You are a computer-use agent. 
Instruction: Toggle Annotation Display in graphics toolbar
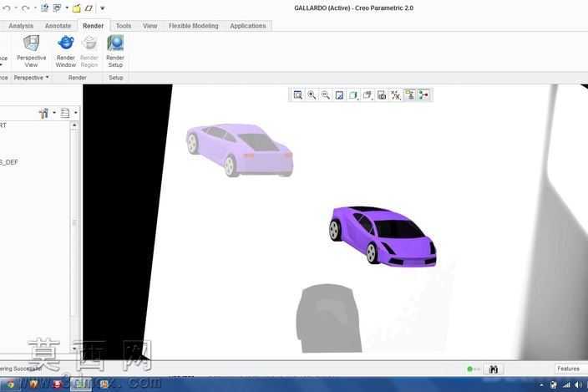(410, 95)
